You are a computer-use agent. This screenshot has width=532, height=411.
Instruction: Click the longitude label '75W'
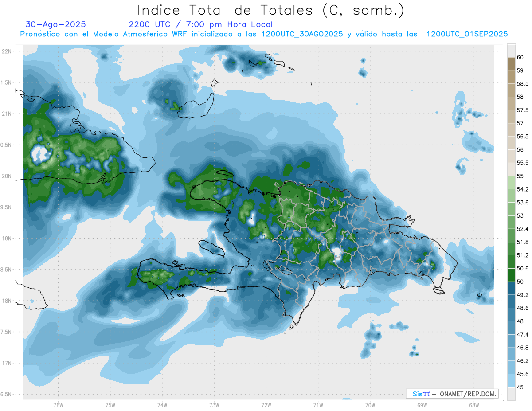click(x=110, y=405)
